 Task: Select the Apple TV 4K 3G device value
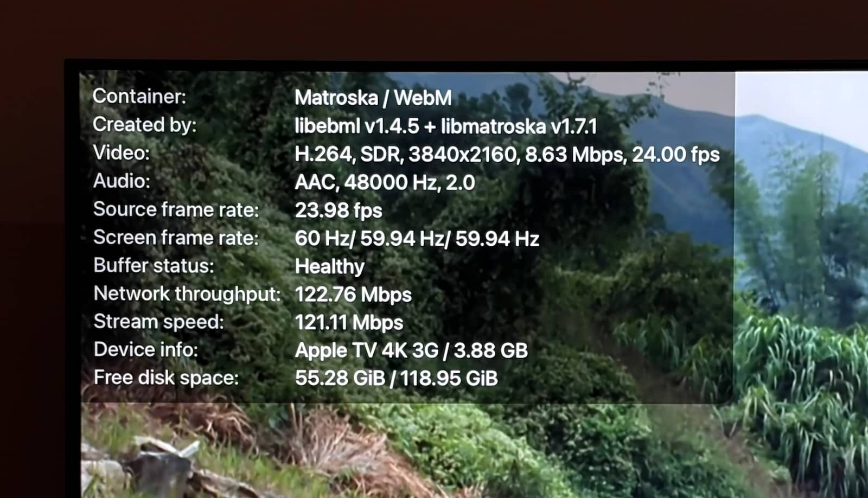411,351
